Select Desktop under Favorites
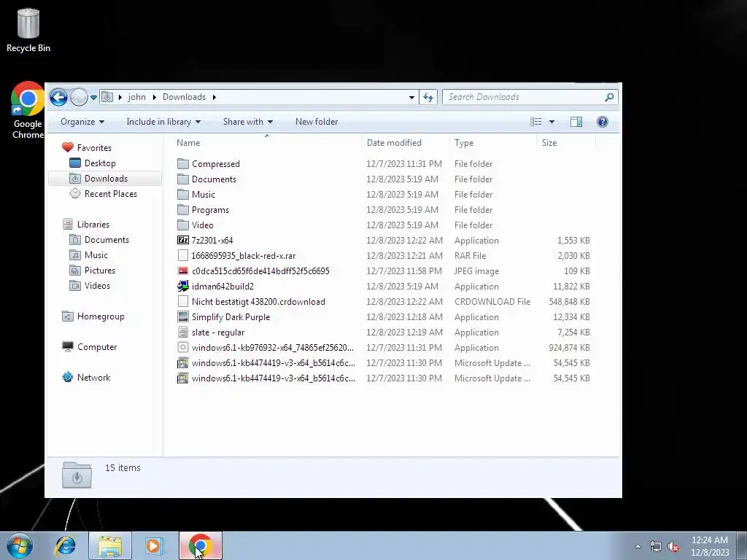The image size is (747, 560). click(x=100, y=163)
